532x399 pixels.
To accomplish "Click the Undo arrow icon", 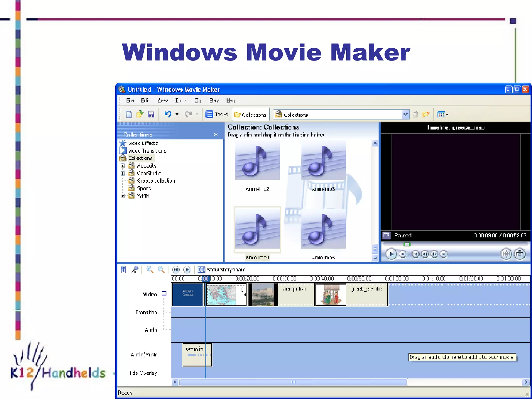I will click(x=168, y=114).
